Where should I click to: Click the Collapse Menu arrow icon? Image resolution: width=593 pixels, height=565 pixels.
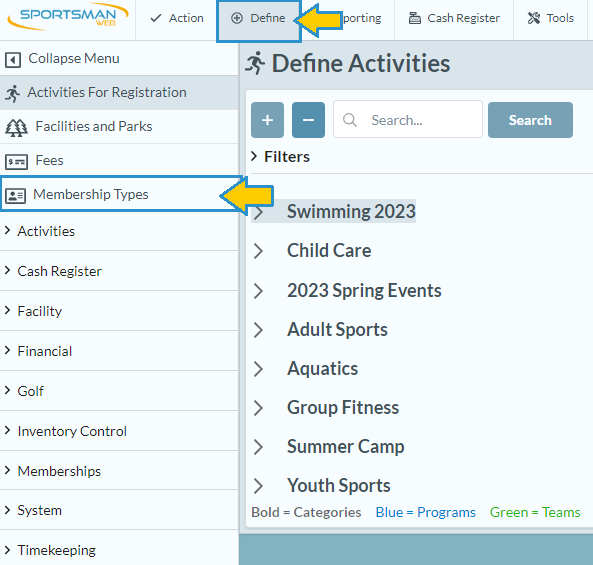13,59
